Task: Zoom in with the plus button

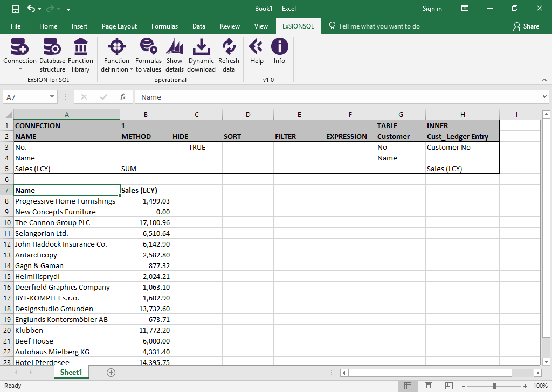Action: point(525,386)
